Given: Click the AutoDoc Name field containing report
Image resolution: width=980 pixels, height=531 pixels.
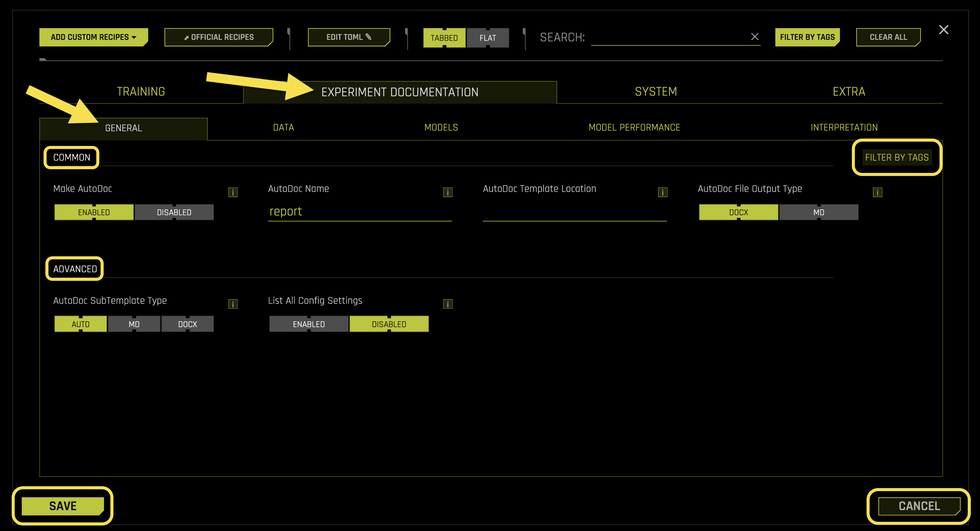Looking at the screenshot, I should (359, 212).
